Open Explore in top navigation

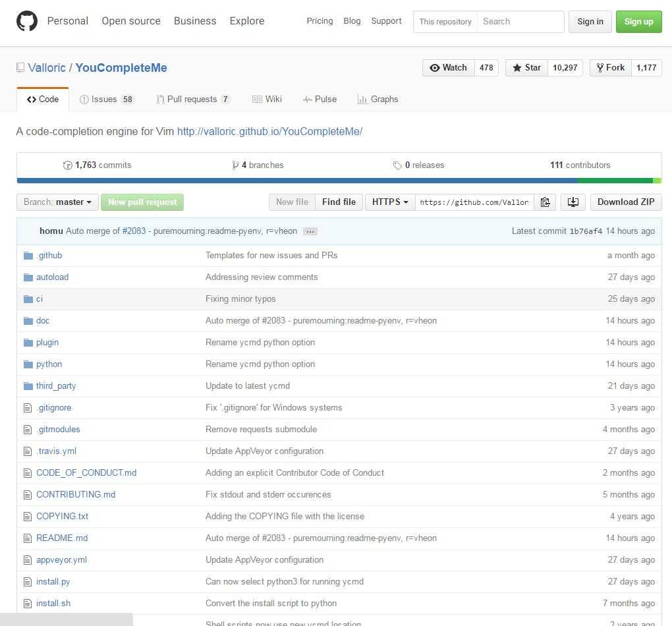click(247, 21)
